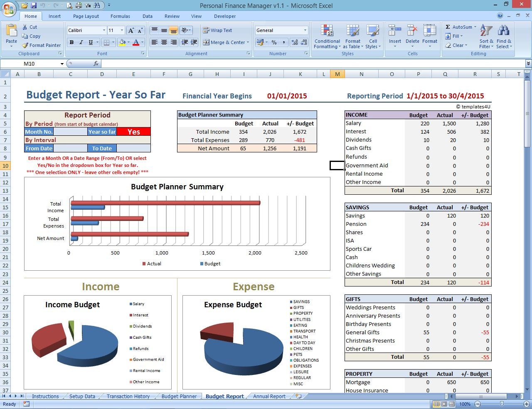532x409 pixels.
Task: Open the Developer ribbon tab
Action: (x=225, y=16)
